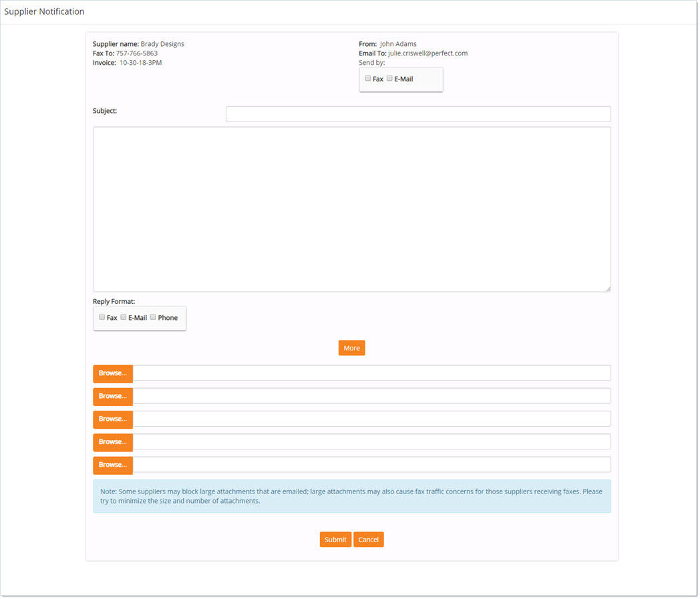
Task: Click the Reply Format label
Action: [114, 302]
